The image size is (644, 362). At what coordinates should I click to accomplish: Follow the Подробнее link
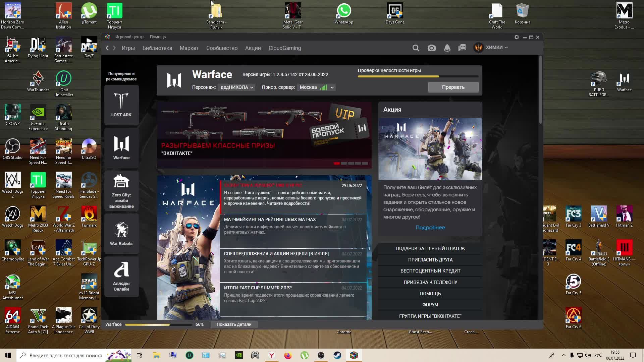[x=430, y=227]
